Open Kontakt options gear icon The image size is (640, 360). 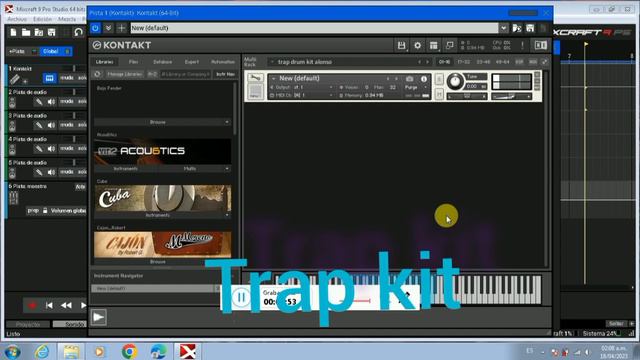(x=418, y=45)
